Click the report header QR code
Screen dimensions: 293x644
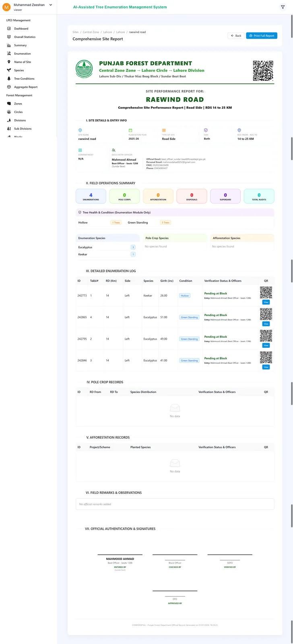point(263,70)
